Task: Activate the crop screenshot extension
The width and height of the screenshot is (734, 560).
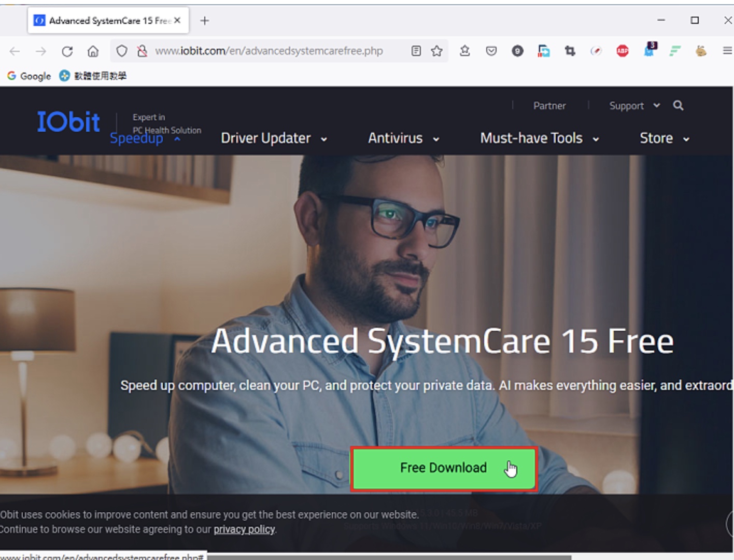Action: tap(570, 51)
